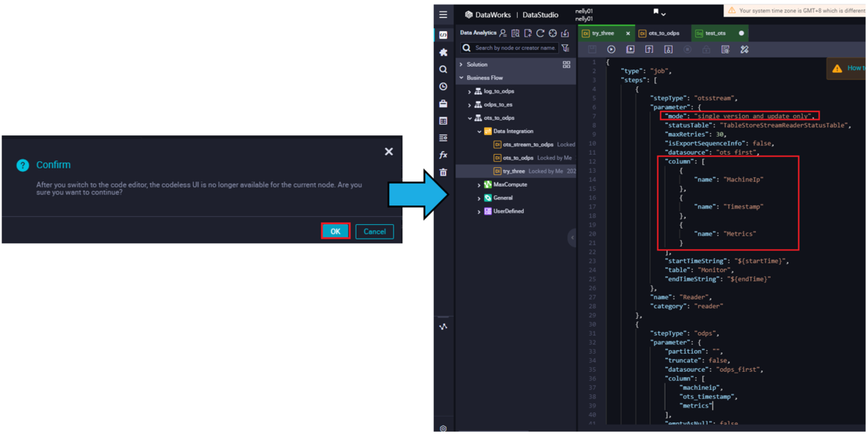Open the table management icon in sidebar
868x434 pixels.
pos(443,121)
